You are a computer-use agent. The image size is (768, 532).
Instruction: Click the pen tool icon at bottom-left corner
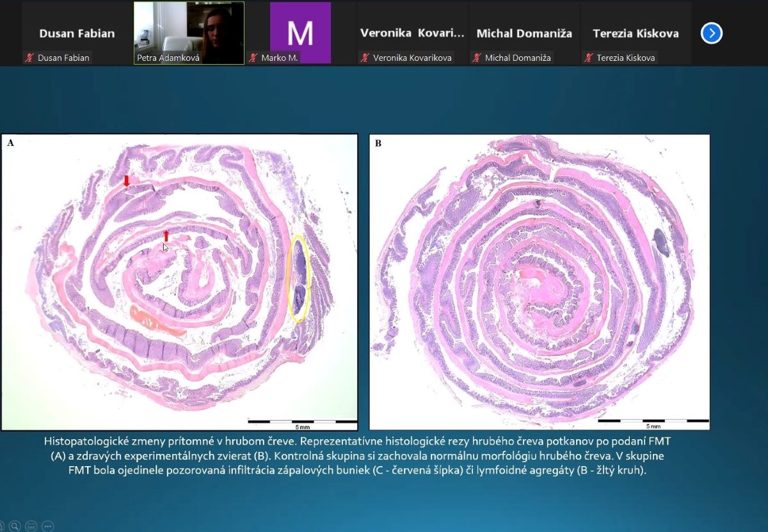click(3, 526)
